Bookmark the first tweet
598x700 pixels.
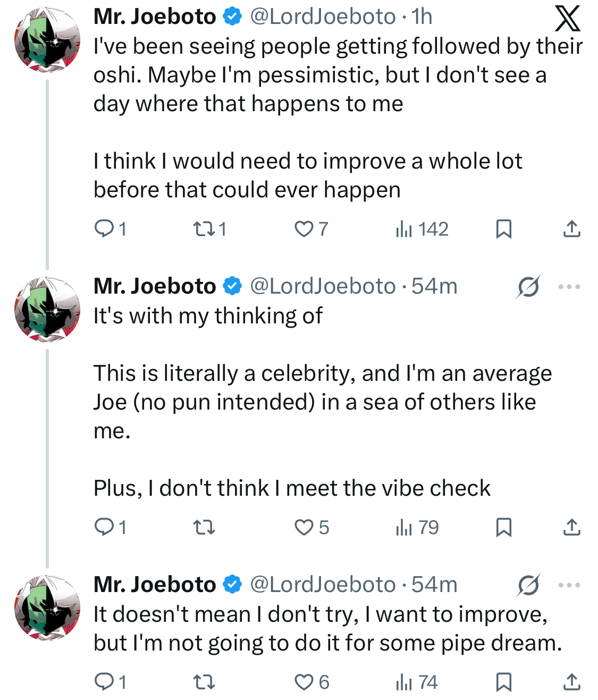pos(503,229)
